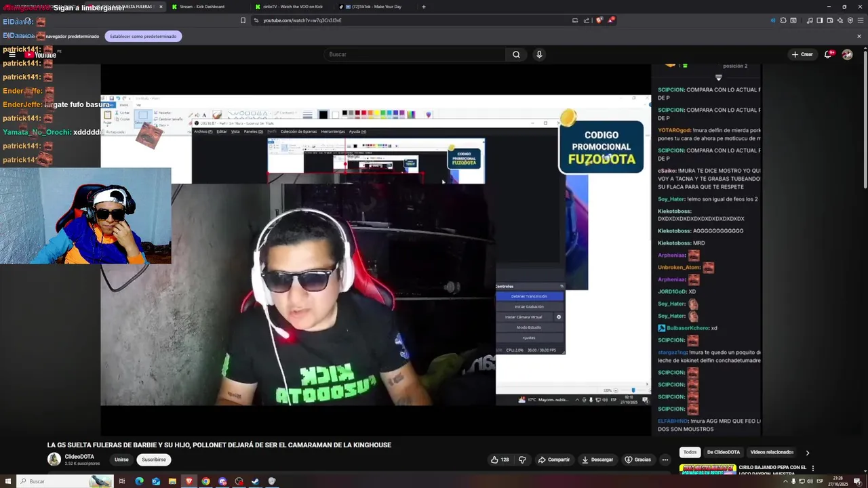Open YouTube notifications bell

(828, 54)
